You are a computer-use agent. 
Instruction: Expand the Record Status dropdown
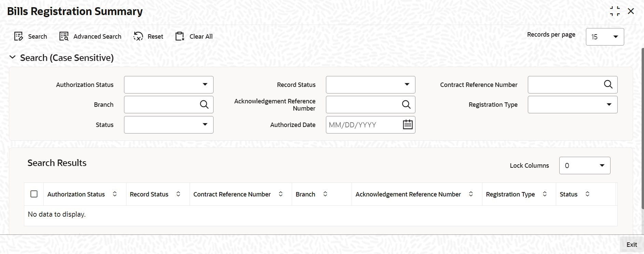(x=370, y=85)
